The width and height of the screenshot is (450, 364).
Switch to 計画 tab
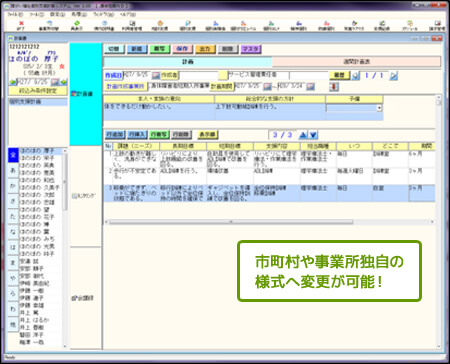coord(188,62)
